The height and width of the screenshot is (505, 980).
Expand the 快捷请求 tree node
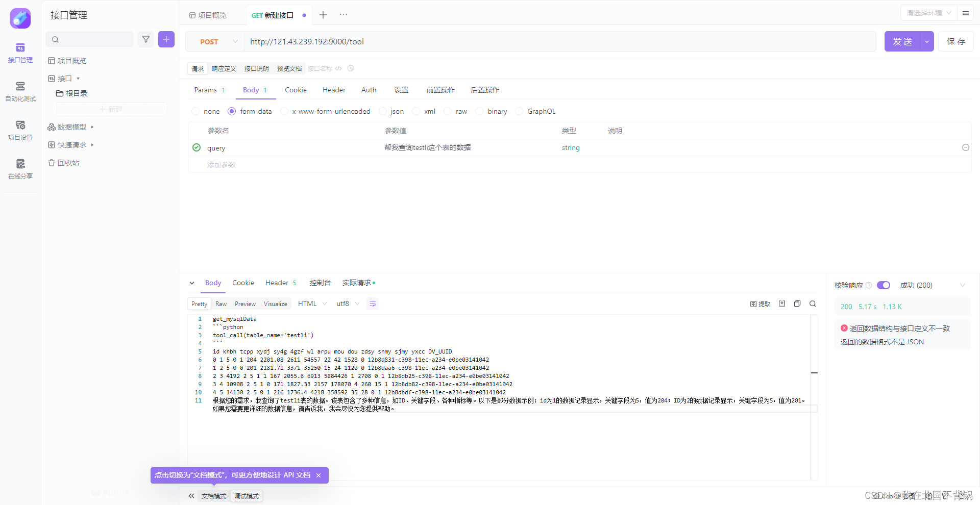(x=92, y=145)
